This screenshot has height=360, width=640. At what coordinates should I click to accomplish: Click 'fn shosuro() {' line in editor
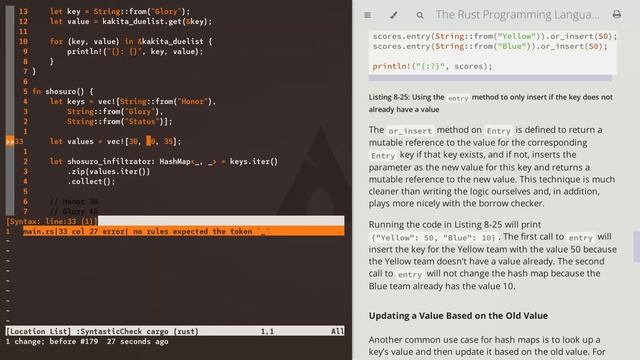point(63,91)
